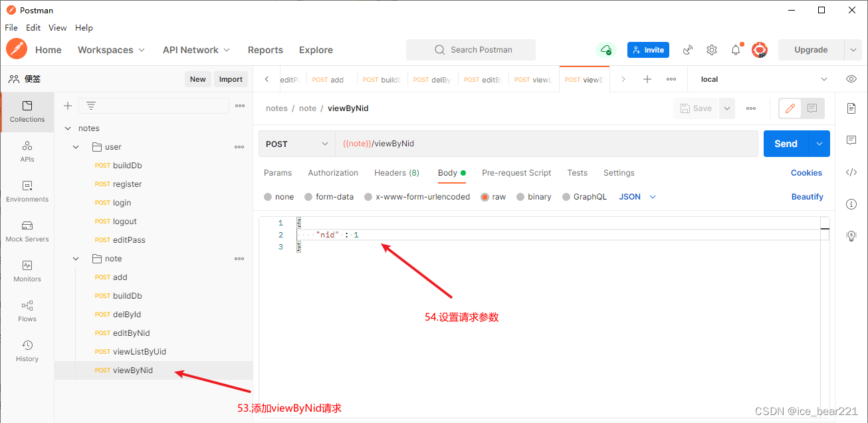The width and height of the screenshot is (868, 423).
Task: Select x-www-form-urlencoded body type
Action: tap(368, 197)
